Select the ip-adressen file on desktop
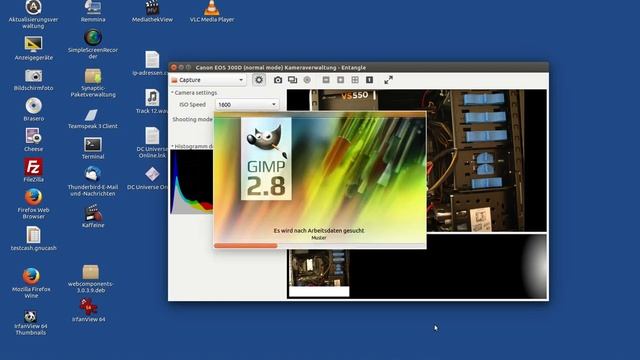Screen dimensions: 640x360 [x=150, y=63]
